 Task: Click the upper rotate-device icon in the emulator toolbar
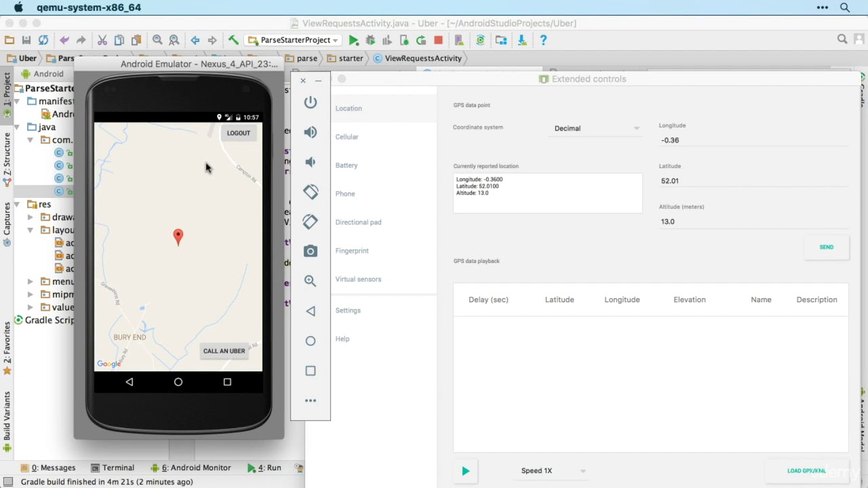coord(310,192)
